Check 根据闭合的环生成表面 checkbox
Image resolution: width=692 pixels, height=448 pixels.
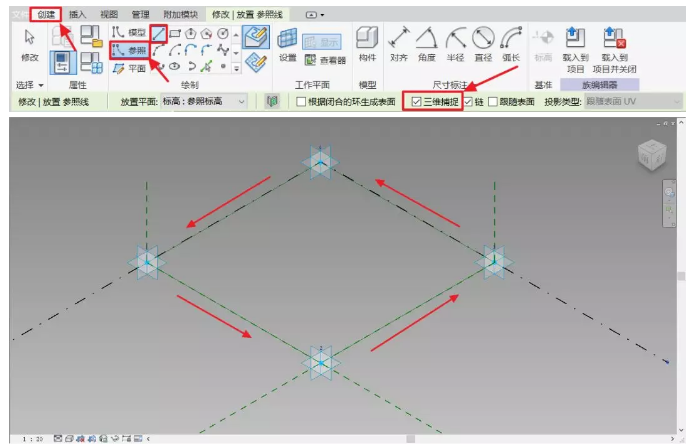[x=301, y=102]
